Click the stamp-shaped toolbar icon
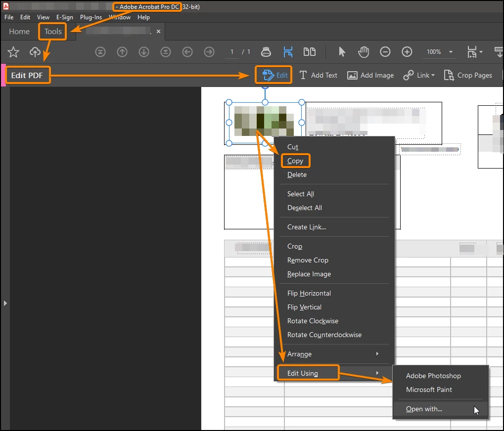504x431 pixels. (266, 52)
